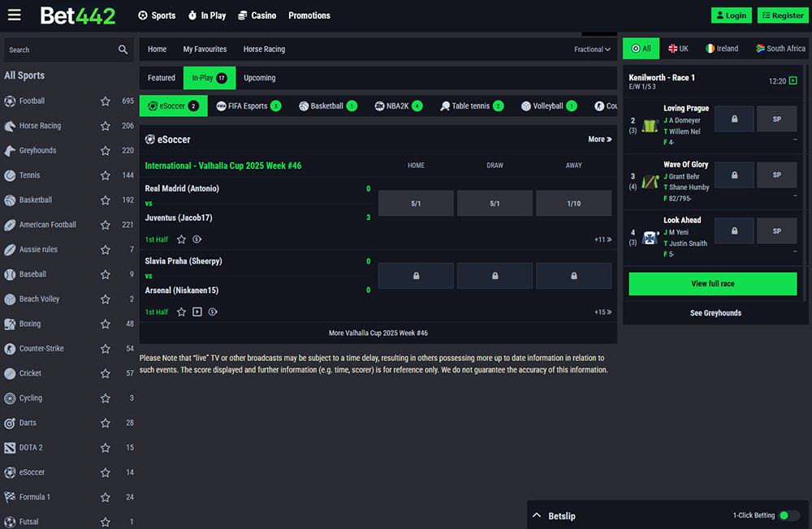Viewport: 812px width, 529px height.
Task: Open the hamburger main menu
Action: [15, 15]
